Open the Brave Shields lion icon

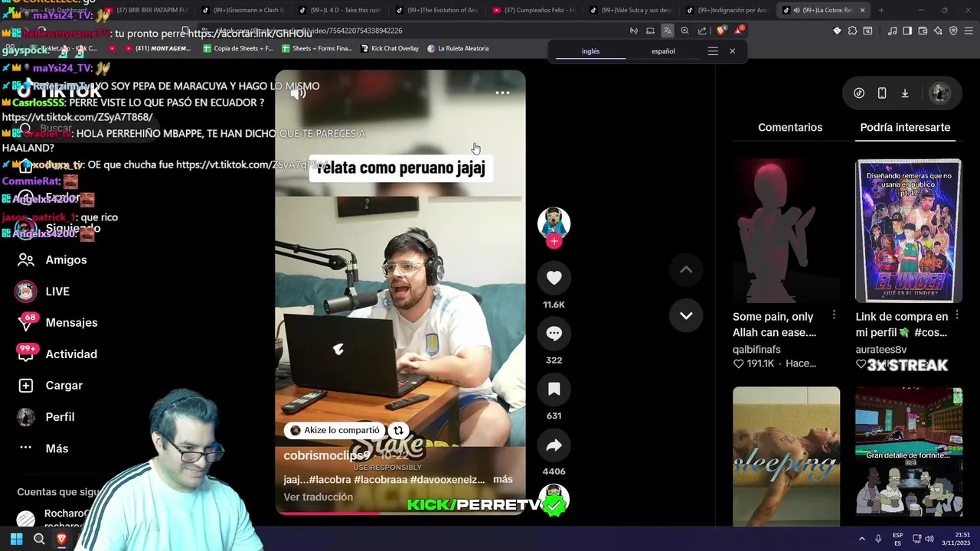(721, 31)
